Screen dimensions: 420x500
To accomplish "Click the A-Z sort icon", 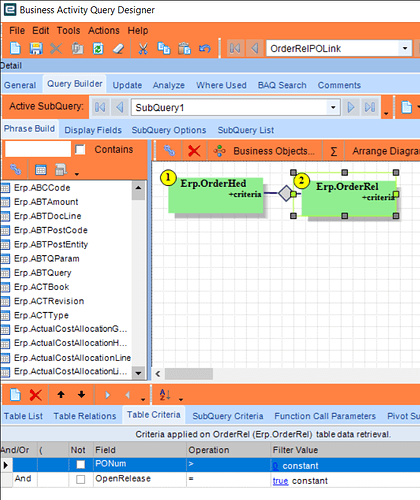I will tap(165, 395).
